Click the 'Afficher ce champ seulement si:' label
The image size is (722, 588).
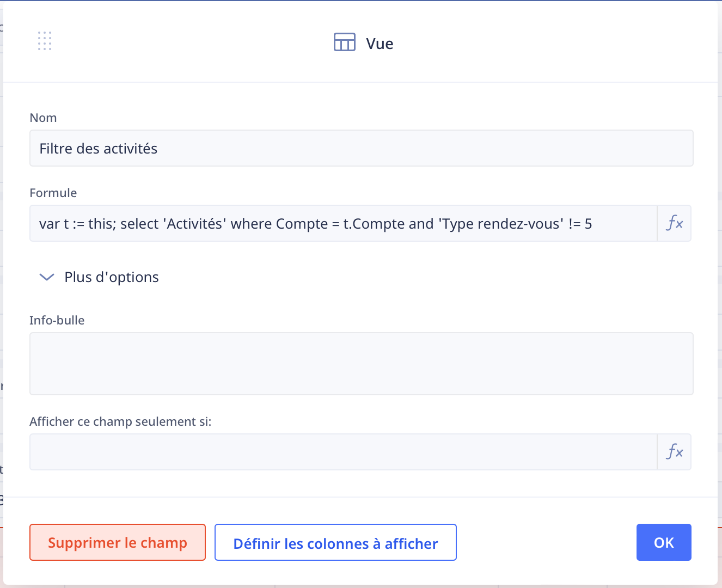pos(120,421)
